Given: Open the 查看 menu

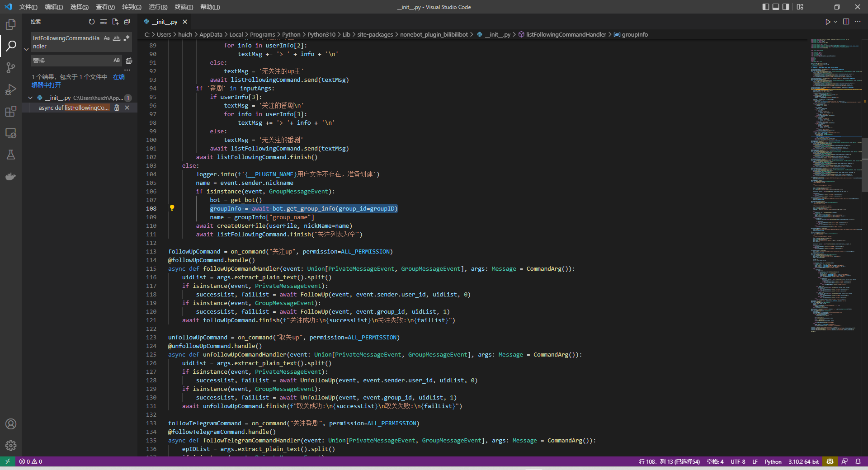Looking at the screenshot, I should 105,7.
